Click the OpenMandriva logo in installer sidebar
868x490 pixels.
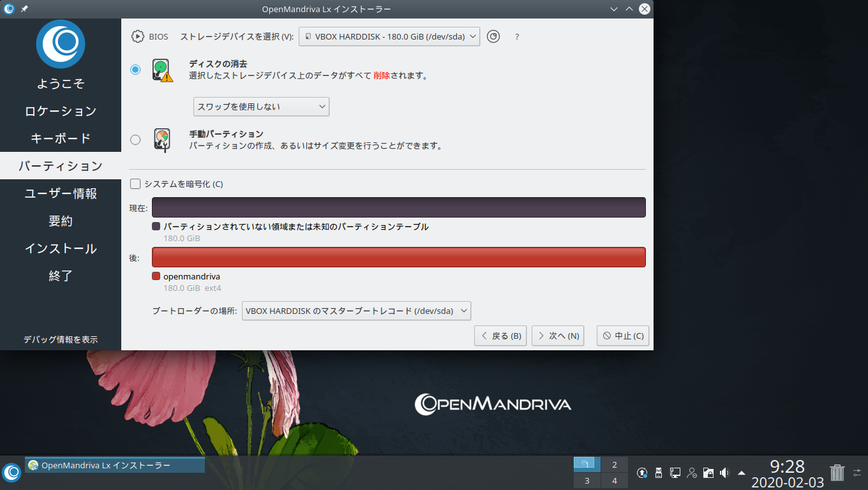point(61,44)
